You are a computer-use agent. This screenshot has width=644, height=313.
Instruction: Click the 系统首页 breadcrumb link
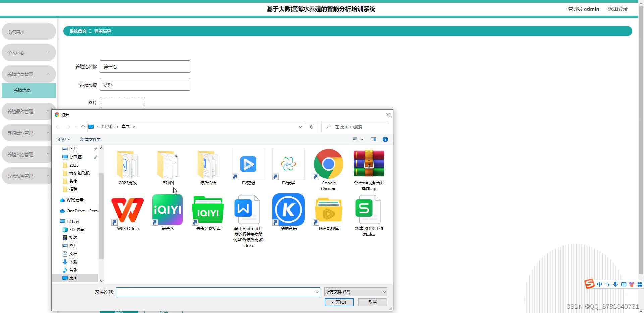78,31
